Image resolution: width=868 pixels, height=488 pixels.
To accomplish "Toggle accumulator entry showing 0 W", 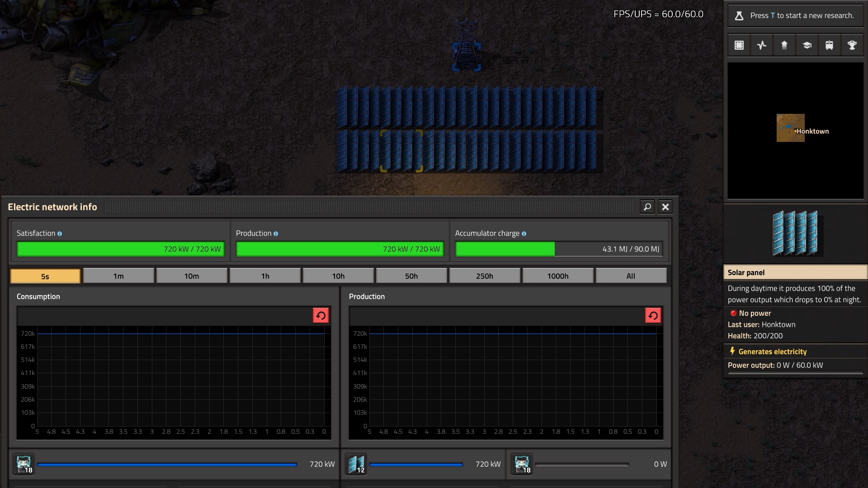I will 522,464.
